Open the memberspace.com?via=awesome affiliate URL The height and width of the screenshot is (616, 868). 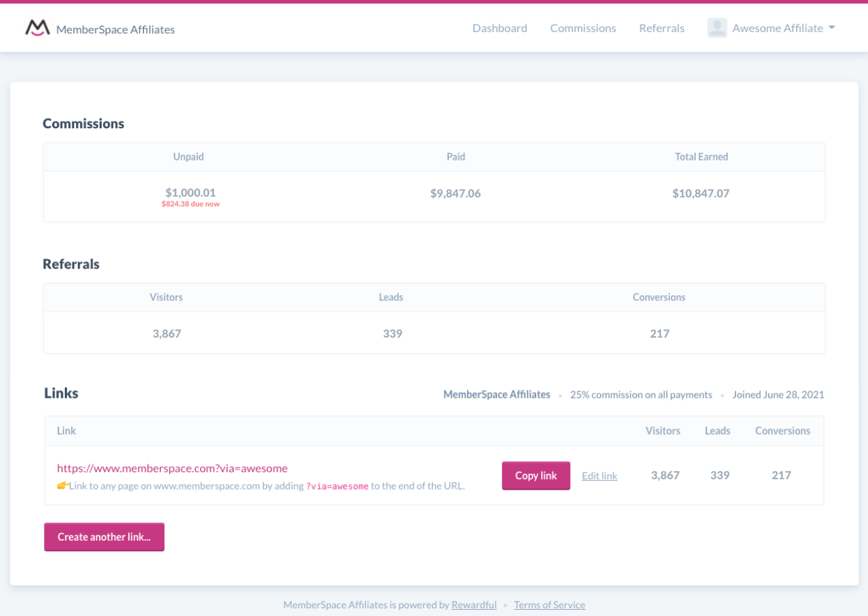pyautogui.click(x=172, y=468)
